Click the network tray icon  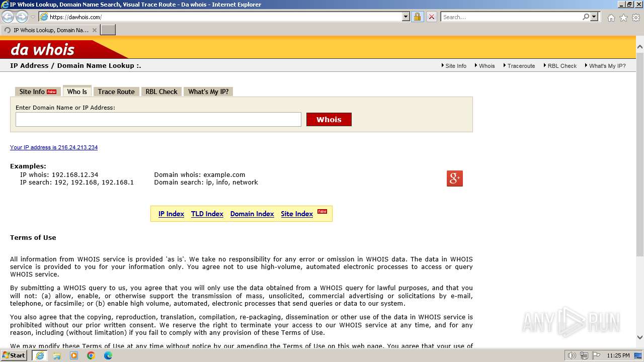584,355
